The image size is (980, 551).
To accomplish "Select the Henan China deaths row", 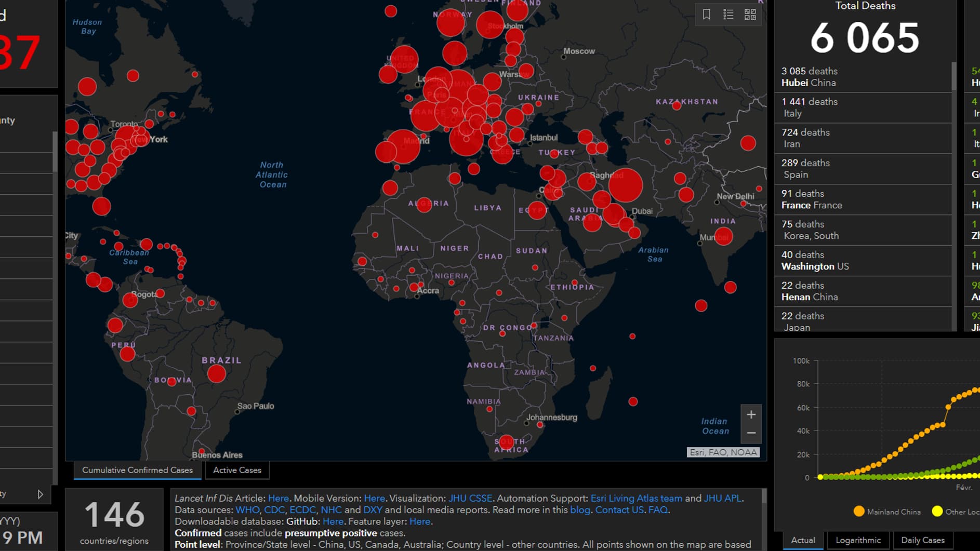I will (x=863, y=291).
